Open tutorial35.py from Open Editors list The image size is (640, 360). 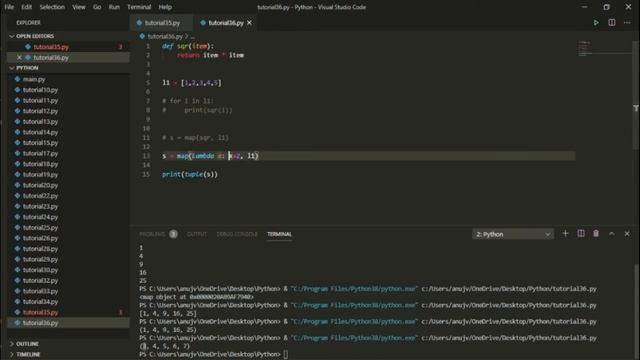pos(69,47)
